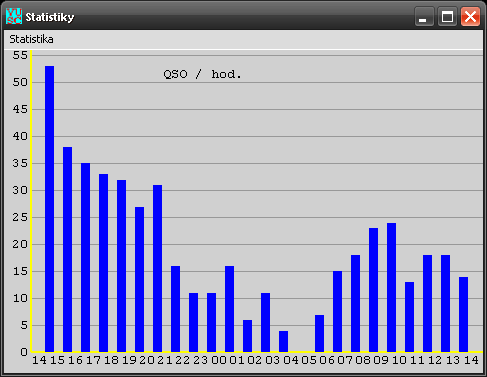487x377 pixels.
Task: Click the QSO / hod. chart title
Action: (202, 74)
